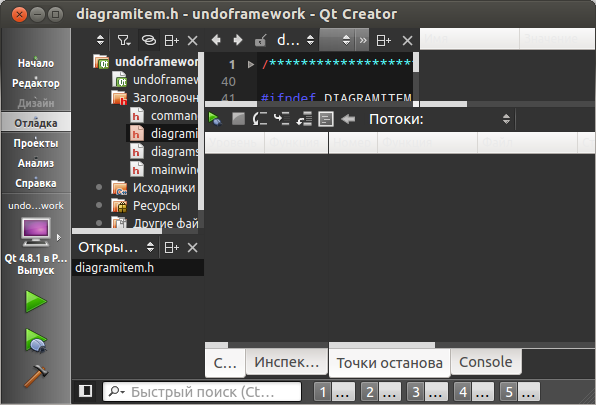Image resolution: width=596 pixels, height=405 pixels.
Task: Split the open documents pane
Action: coord(171,248)
